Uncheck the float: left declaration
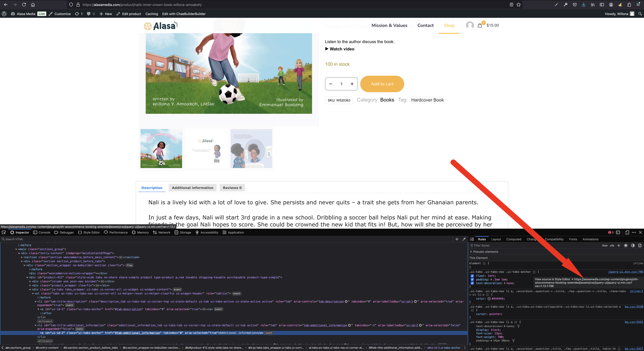 [472, 276]
